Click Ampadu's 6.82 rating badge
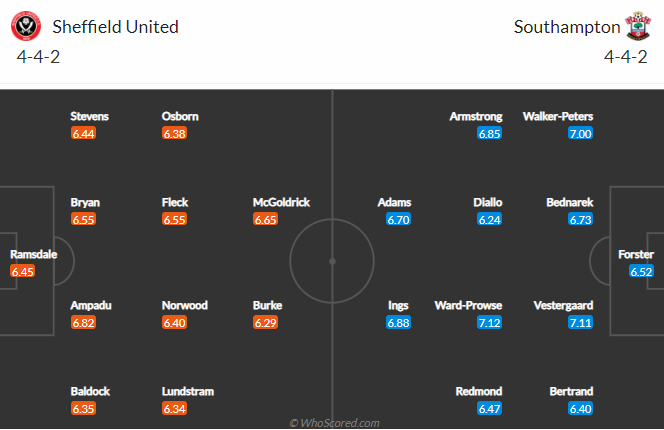 click(x=83, y=323)
